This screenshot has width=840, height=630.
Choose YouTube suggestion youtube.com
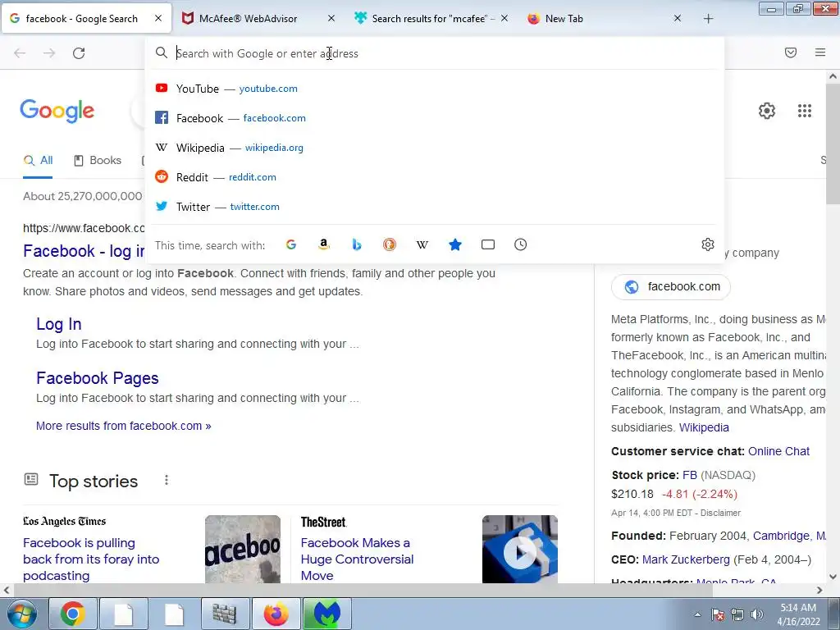(435, 89)
